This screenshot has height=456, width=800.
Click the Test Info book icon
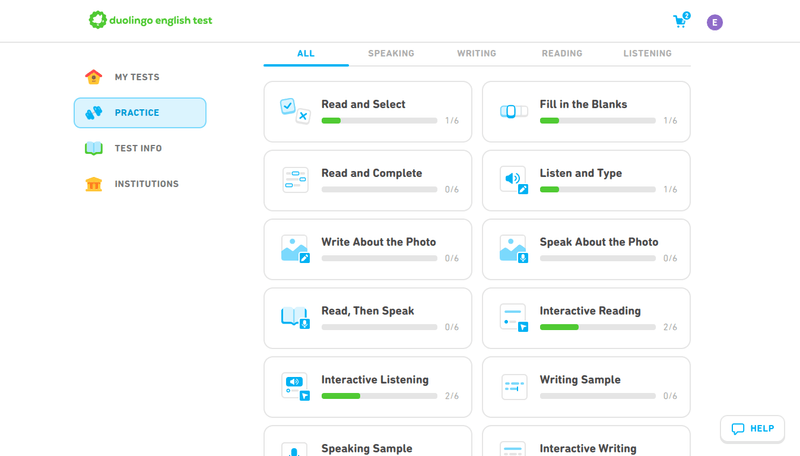tap(93, 148)
